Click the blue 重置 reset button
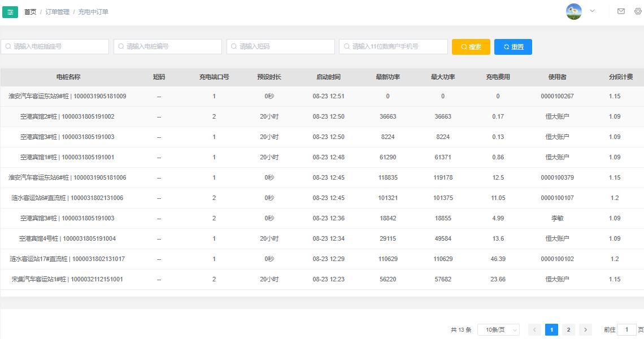 [513, 47]
